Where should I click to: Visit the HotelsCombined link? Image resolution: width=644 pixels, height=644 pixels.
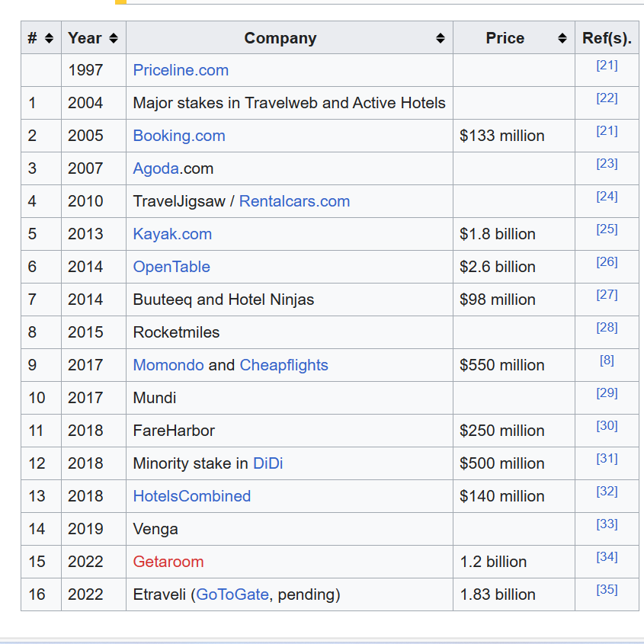point(192,496)
